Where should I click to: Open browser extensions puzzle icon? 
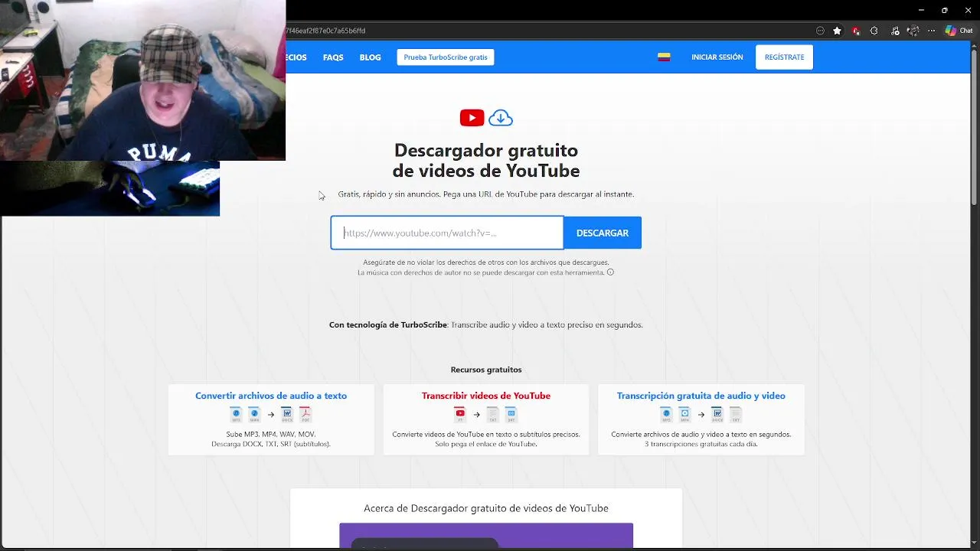[874, 31]
